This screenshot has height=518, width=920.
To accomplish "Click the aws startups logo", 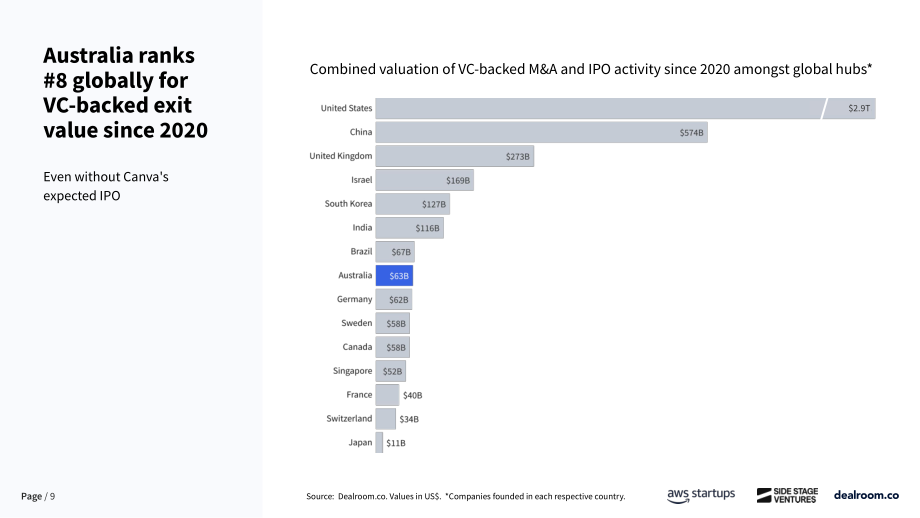I will coord(701,495).
